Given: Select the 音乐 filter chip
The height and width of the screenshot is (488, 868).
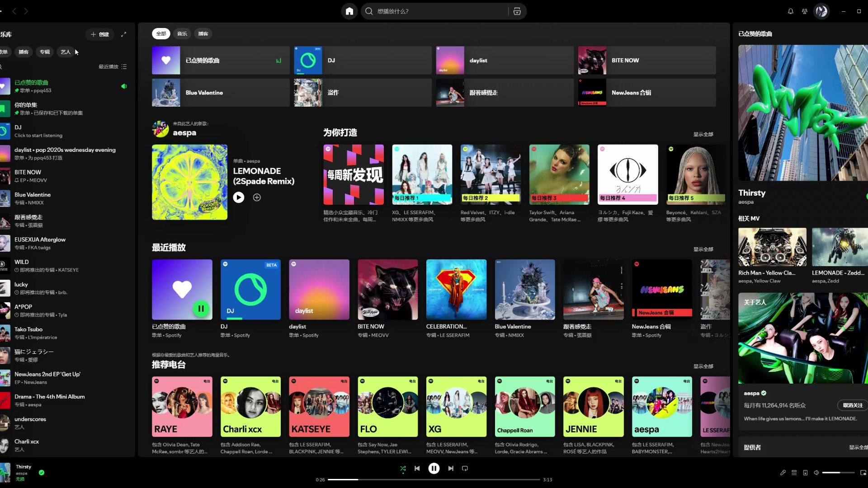Looking at the screenshot, I should [x=182, y=34].
